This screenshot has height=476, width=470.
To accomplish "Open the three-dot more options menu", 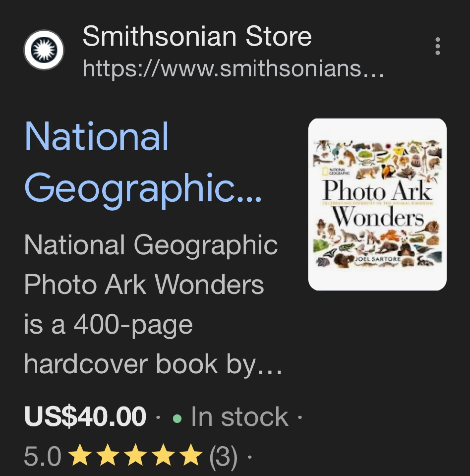I will pos(437,46).
